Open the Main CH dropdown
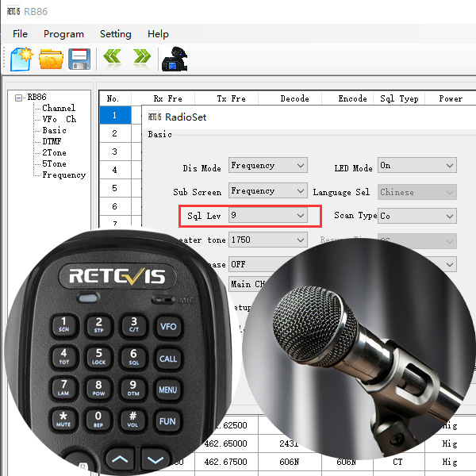476x476 pixels. [248, 284]
